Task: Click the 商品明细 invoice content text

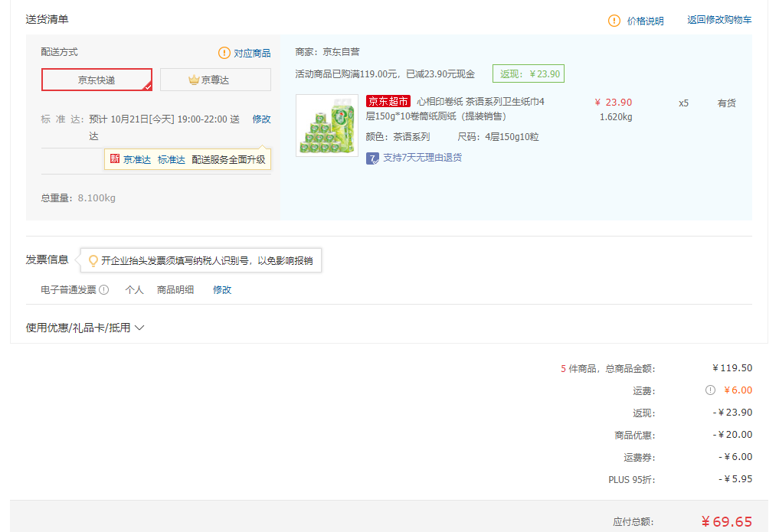Action: click(x=175, y=290)
